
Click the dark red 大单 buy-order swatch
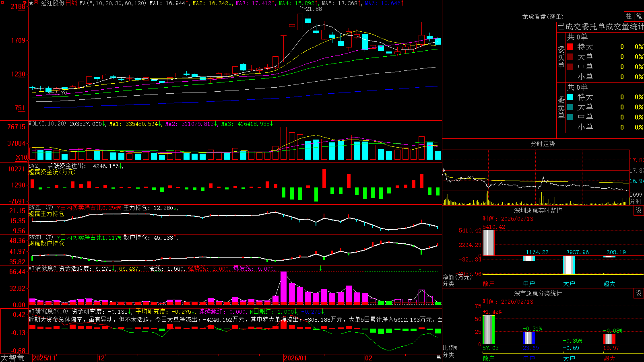[570, 57]
